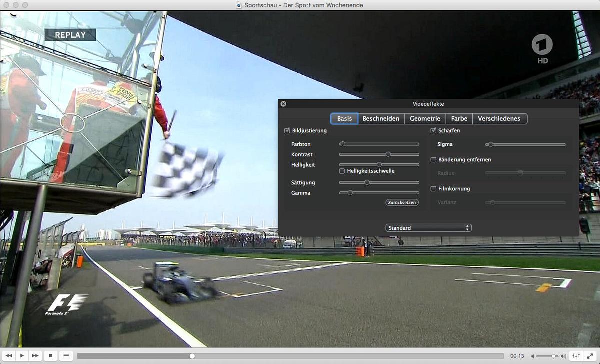The height and width of the screenshot is (364, 600).
Task: Toggle the audio/video effects equalizer icon
Action: point(576,356)
